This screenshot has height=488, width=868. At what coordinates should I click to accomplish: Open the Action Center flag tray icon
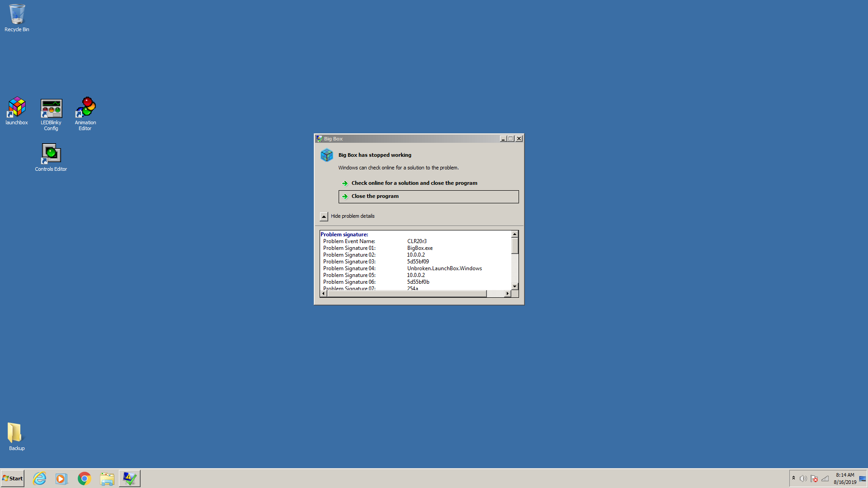814,479
